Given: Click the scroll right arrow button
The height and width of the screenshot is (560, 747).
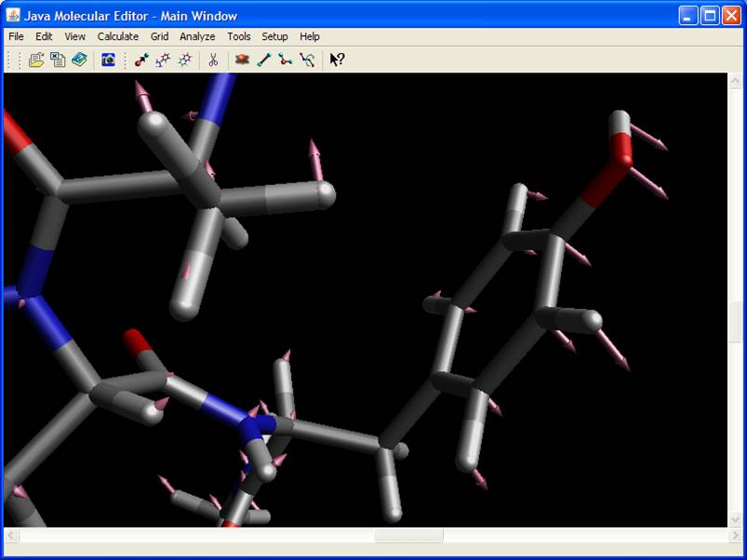Looking at the screenshot, I should click(x=735, y=536).
